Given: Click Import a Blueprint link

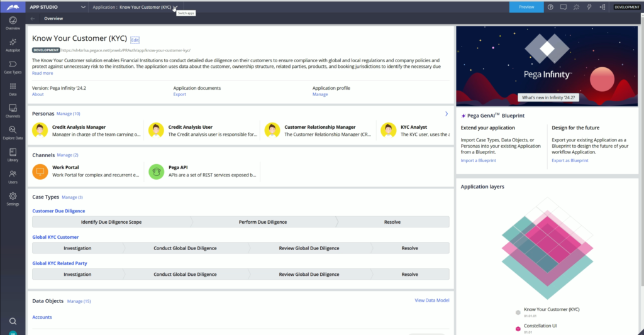Looking at the screenshot, I should 478,160.
